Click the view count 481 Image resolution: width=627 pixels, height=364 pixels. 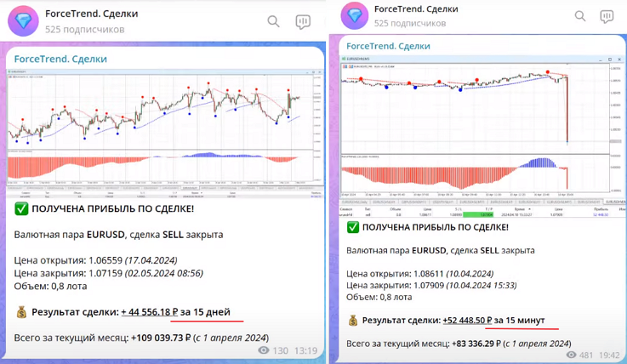tap(586, 355)
